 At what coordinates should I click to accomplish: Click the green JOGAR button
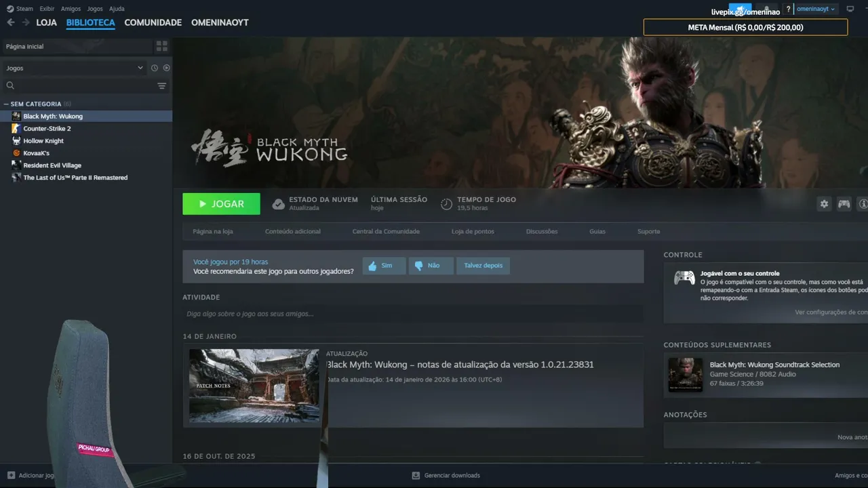221,204
